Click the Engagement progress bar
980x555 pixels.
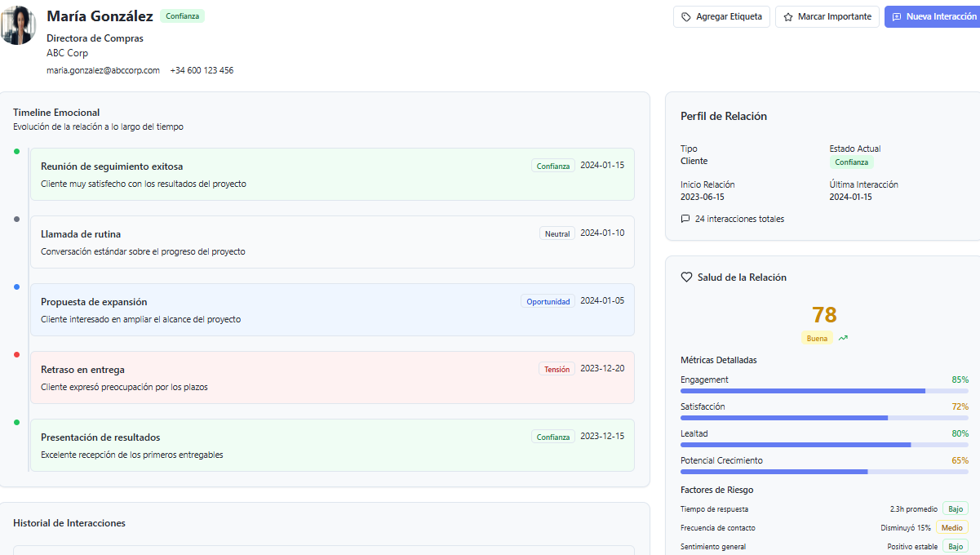824,391
